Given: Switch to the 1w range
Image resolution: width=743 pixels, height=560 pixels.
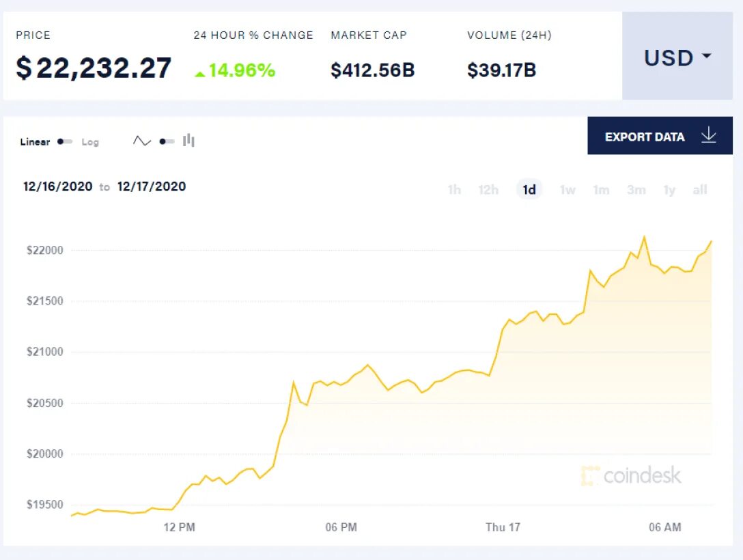Looking at the screenshot, I should [567, 190].
